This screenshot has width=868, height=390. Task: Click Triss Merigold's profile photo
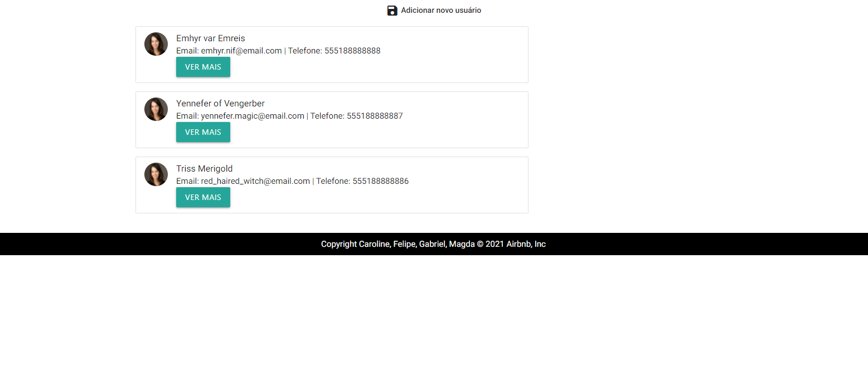(x=156, y=174)
